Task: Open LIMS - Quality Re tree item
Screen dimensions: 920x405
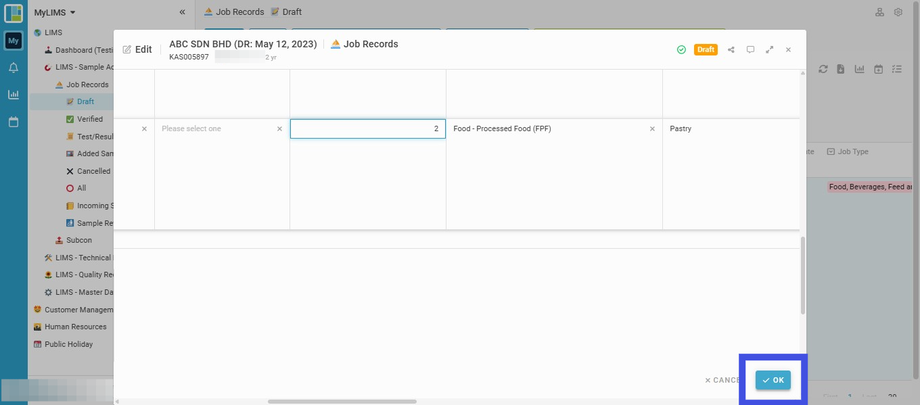Action: 78,275
